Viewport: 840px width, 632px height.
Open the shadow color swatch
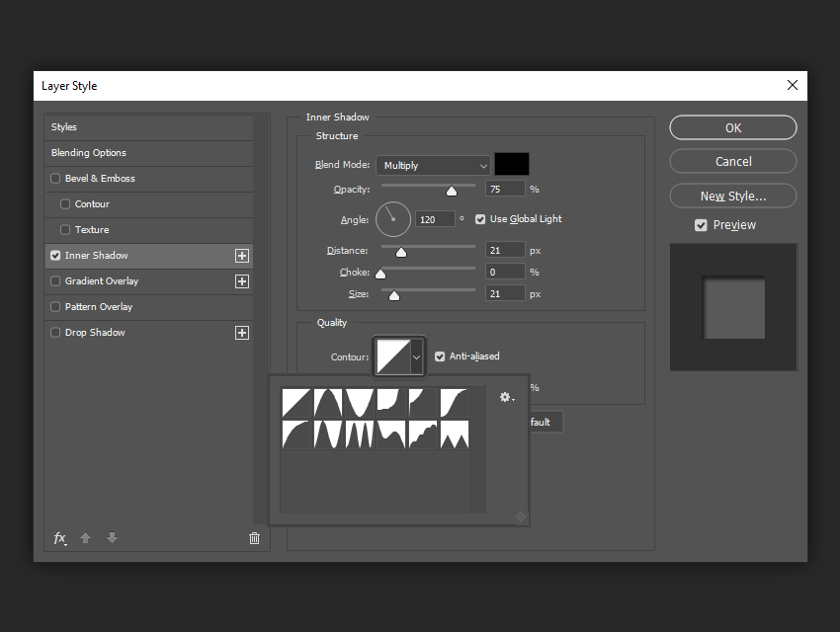[514, 163]
